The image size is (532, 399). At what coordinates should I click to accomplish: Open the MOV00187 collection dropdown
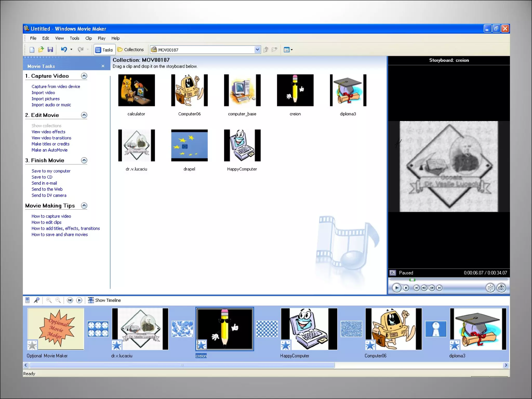257,50
